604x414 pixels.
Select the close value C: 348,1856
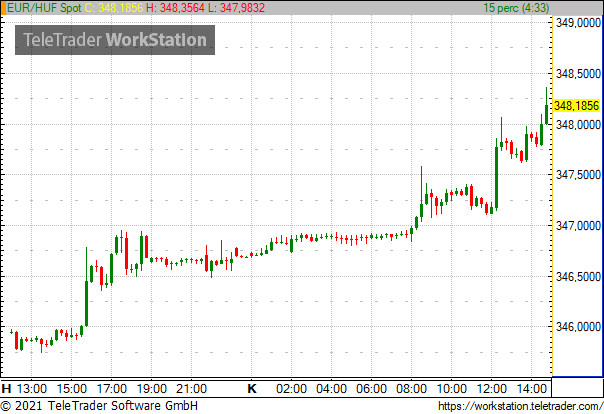pyautogui.click(x=114, y=8)
